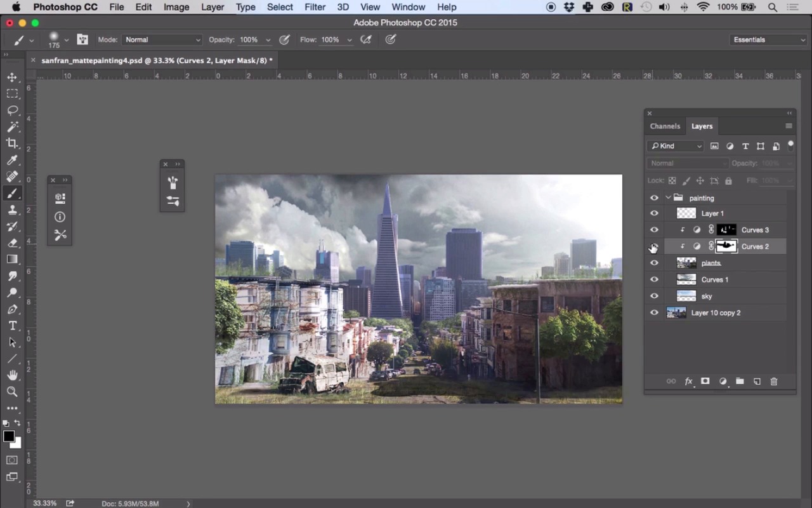812x508 pixels.
Task: Open the Filter menu
Action: [x=315, y=7]
